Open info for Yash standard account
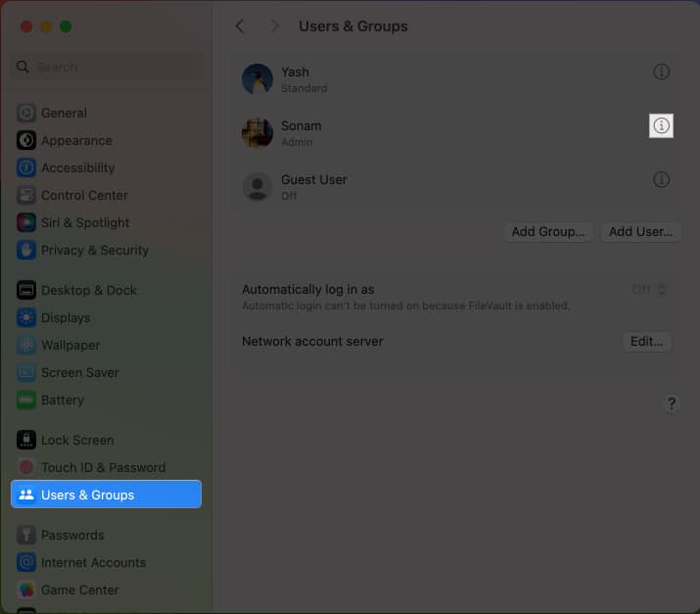Screen dimensions: 700x614 [661, 71]
